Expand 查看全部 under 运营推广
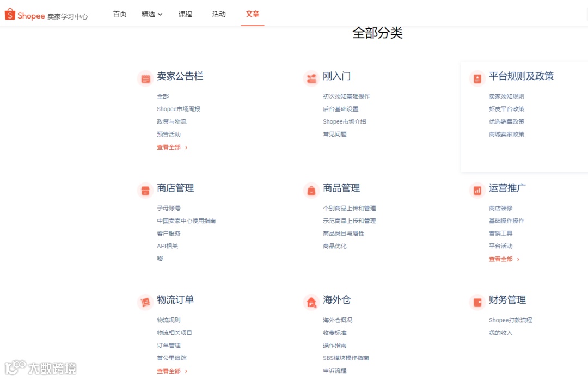Screen dimensions: 588x379 pyautogui.click(x=504, y=259)
